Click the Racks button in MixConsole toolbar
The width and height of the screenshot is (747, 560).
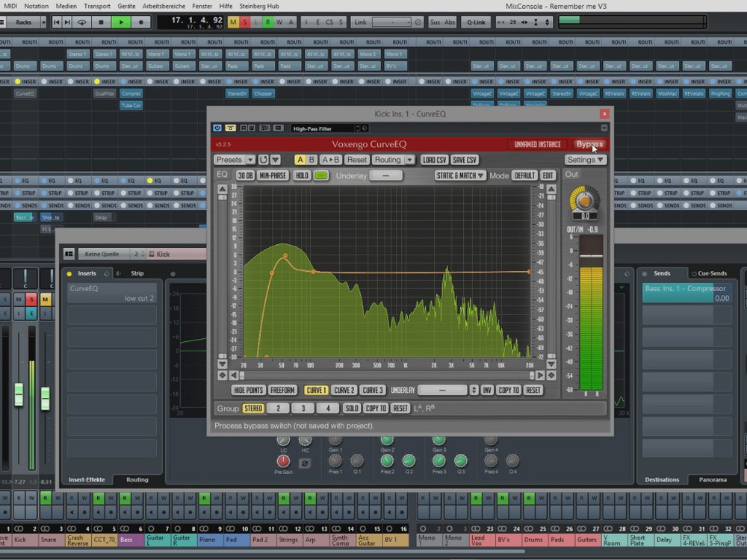[23, 22]
